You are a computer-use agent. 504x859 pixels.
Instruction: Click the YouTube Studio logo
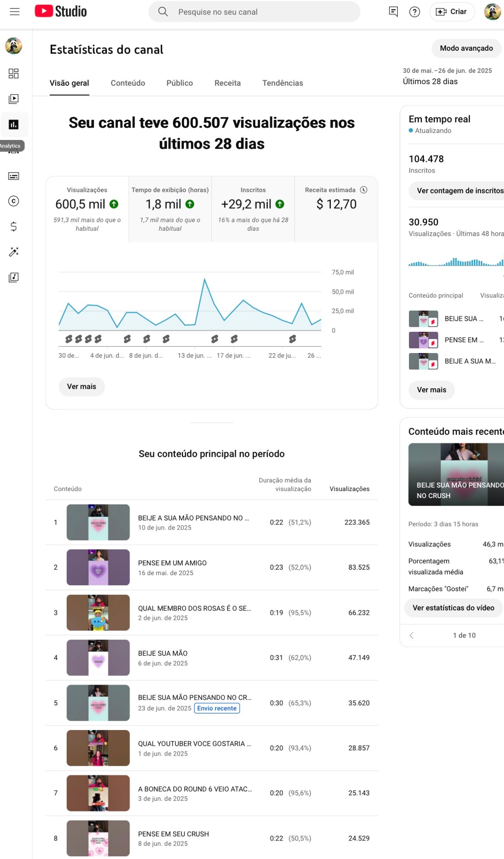[x=61, y=11]
